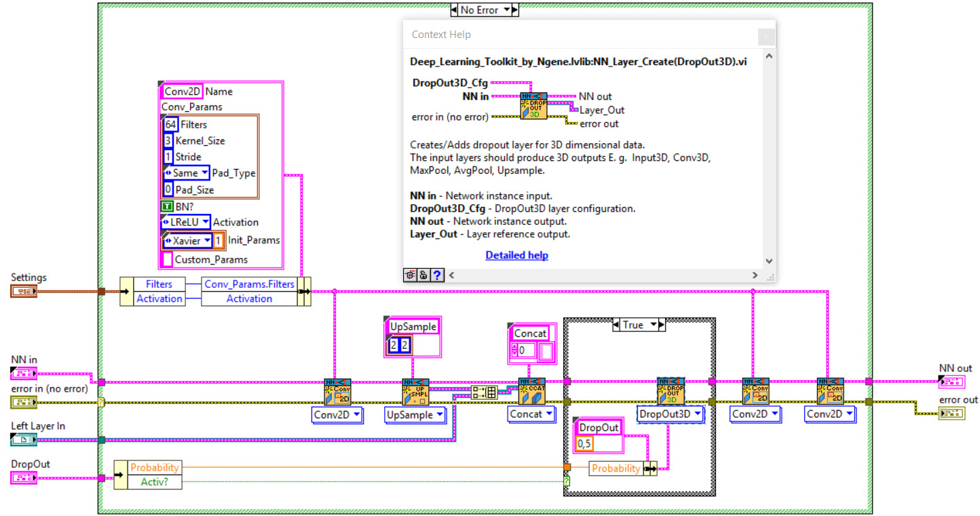Click the Build Array node before Concat
Viewport: 980px width, 516px height.
click(485, 392)
